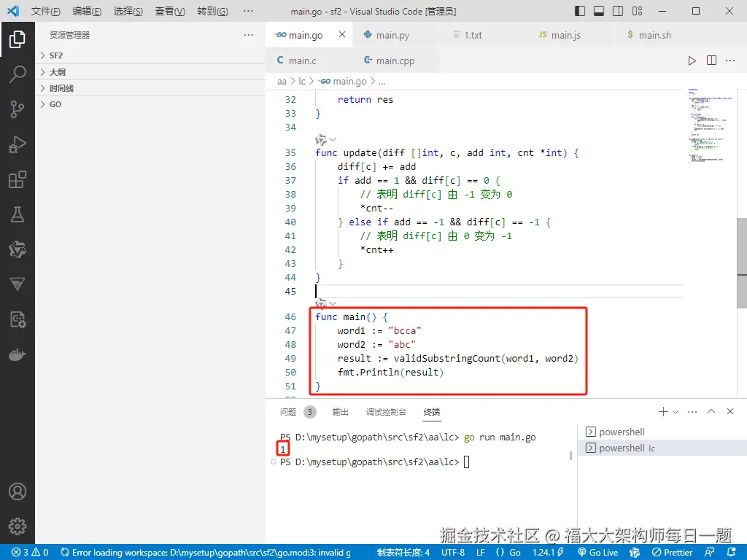The height and width of the screenshot is (560, 747).
Task: Open the 选择(S) menu
Action: (x=128, y=11)
